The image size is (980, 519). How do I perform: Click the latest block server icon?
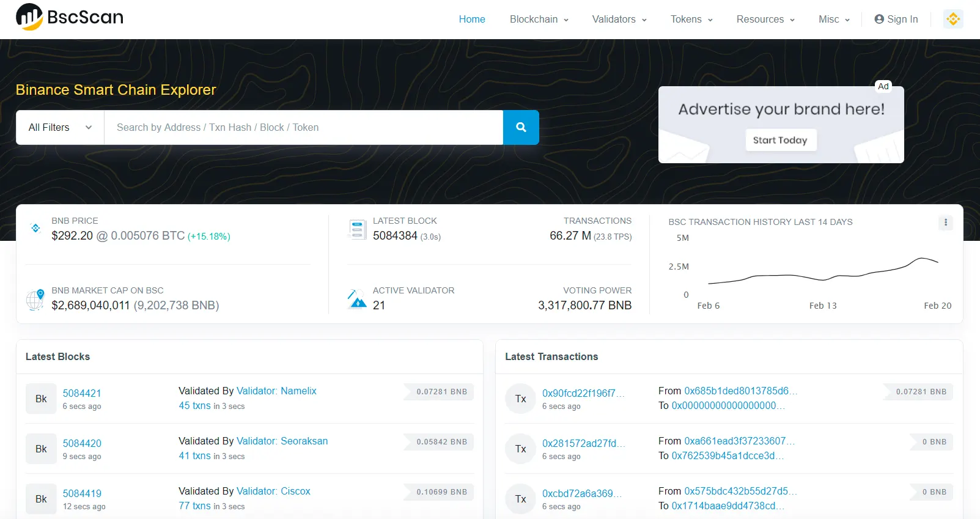click(x=356, y=229)
